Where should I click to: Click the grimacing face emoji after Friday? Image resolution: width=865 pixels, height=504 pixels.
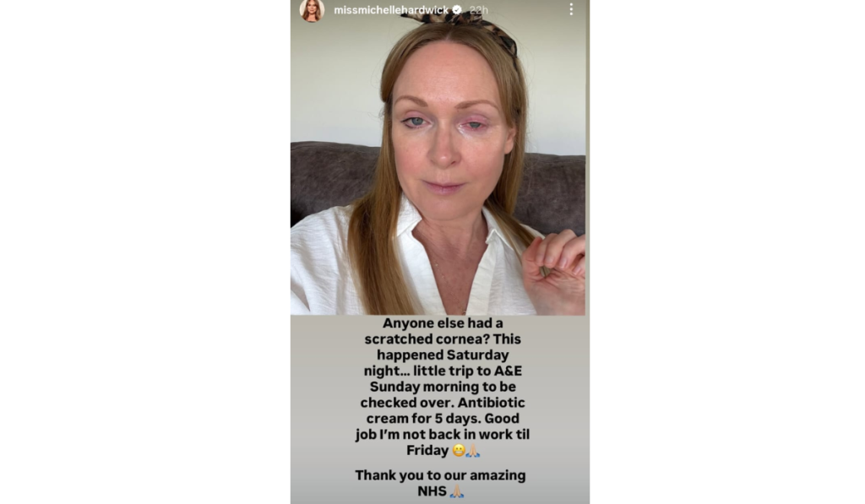pos(459,451)
